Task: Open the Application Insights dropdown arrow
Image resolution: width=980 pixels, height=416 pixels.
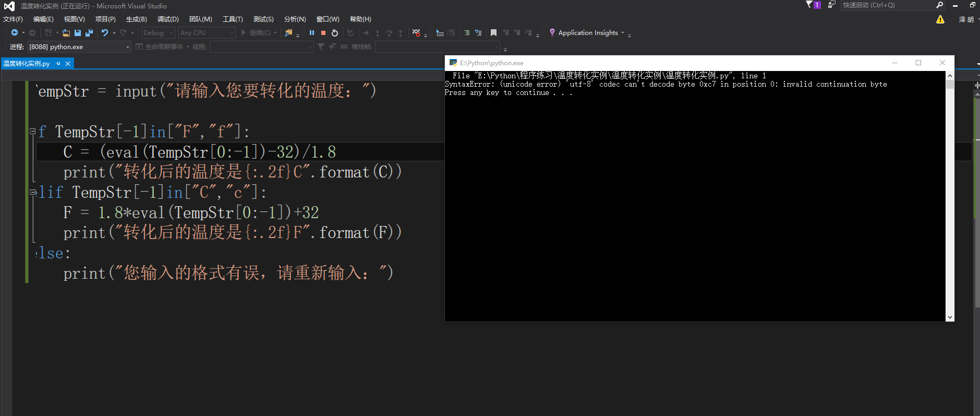Action: [623, 33]
